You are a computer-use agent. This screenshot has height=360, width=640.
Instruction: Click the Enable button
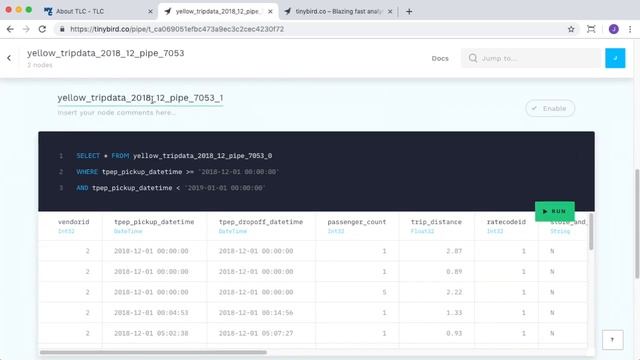(550, 108)
